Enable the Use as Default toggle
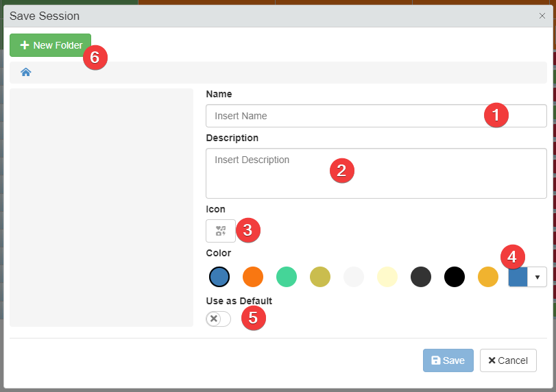 [x=218, y=319]
